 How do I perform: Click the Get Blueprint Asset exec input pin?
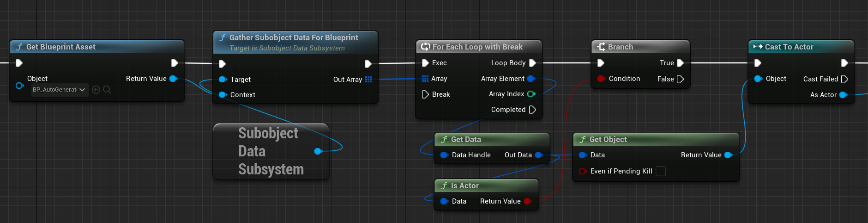[x=19, y=63]
